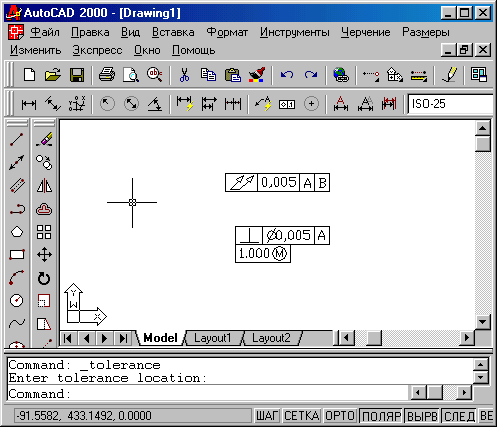Open the Инструменты menu
The width and height of the screenshot is (497, 427).
[x=295, y=32]
